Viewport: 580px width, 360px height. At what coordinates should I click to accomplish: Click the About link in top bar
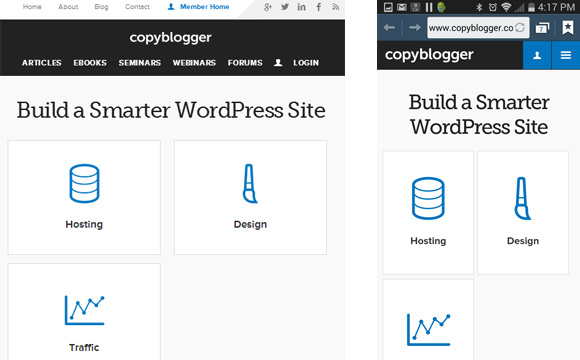pos(68,7)
